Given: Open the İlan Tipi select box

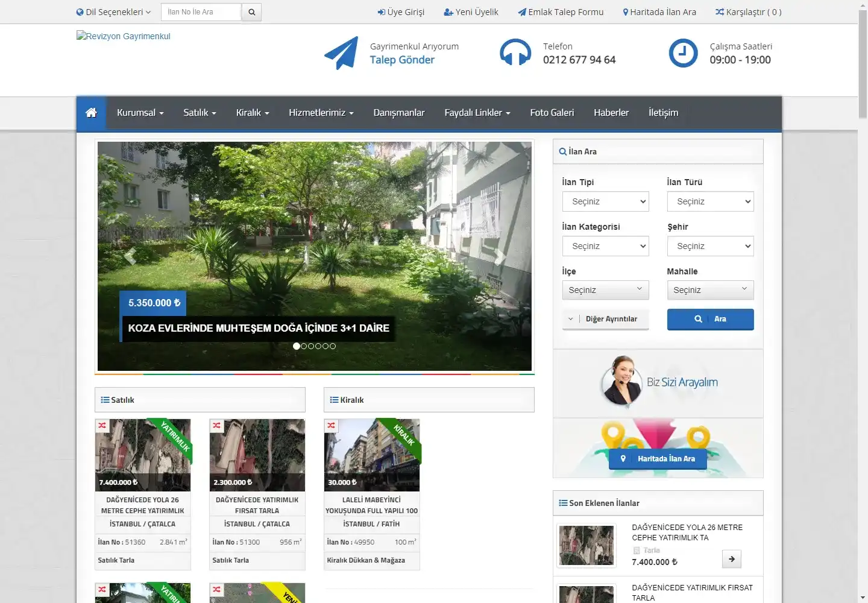Looking at the screenshot, I should [x=606, y=201].
